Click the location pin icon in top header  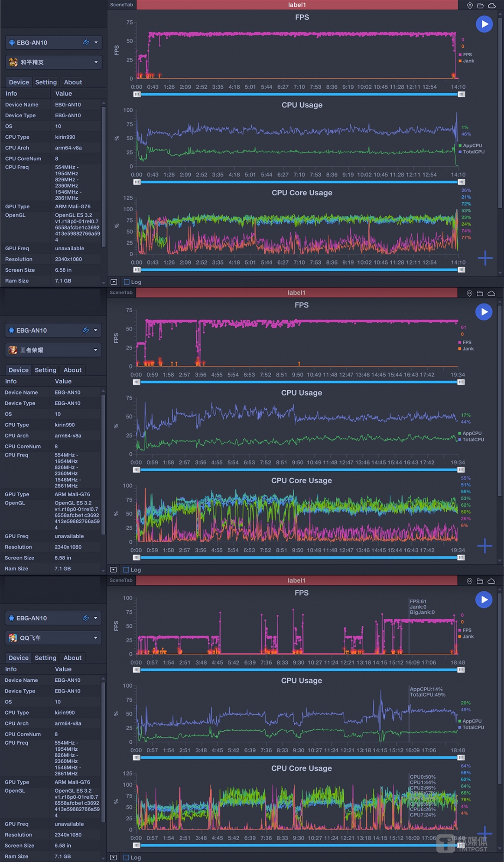click(470, 5)
